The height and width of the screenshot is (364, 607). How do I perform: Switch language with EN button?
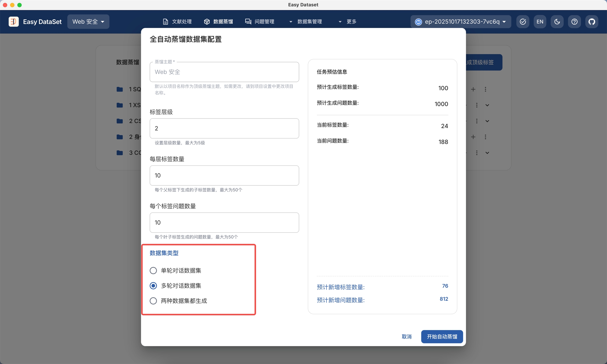coord(540,22)
